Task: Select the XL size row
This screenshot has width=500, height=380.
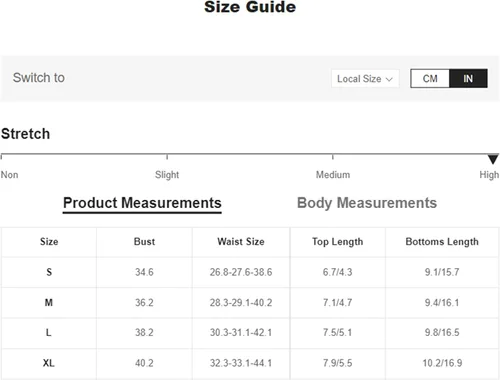Action: tap(250, 363)
